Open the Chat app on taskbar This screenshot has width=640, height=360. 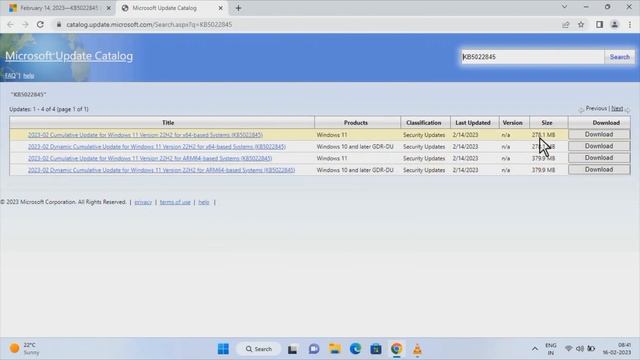click(314, 349)
